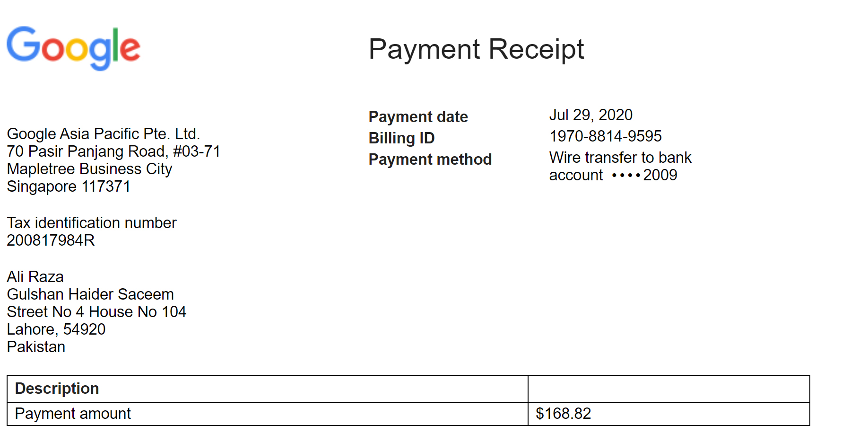Select Mapletree Business City line

[x=89, y=169]
